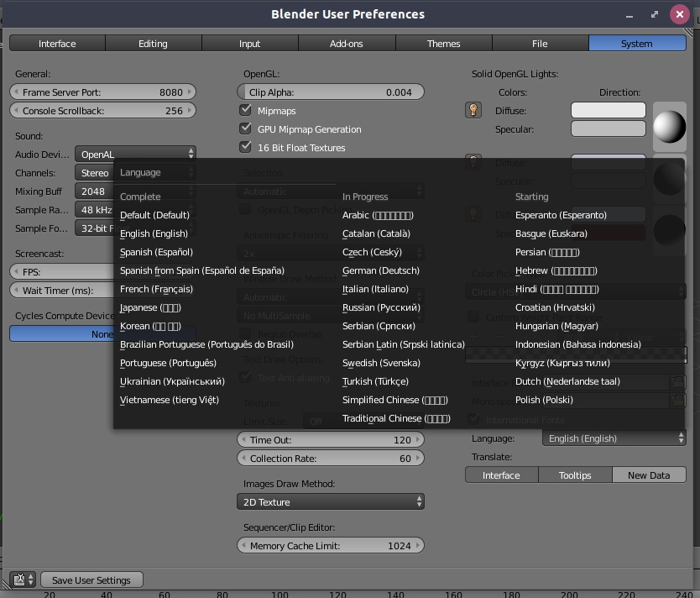Disable GPU Mipmap Generation checkbox
Screen dimensions: 700x598
pos(245,129)
